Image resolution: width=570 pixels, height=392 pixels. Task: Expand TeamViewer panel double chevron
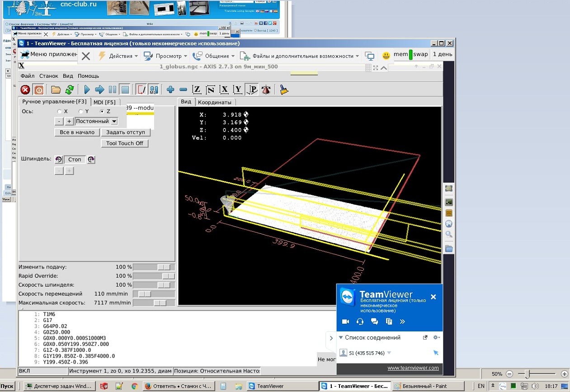(x=402, y=321)
